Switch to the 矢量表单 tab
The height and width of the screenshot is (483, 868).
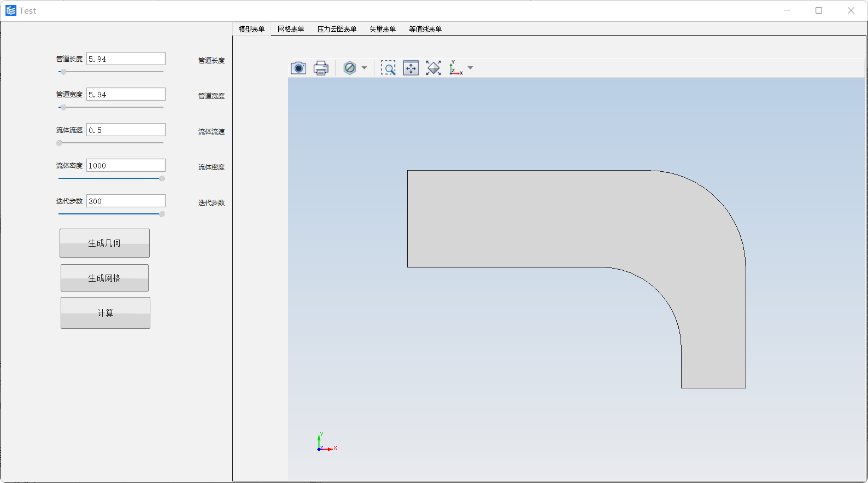[x=383, y=29]
